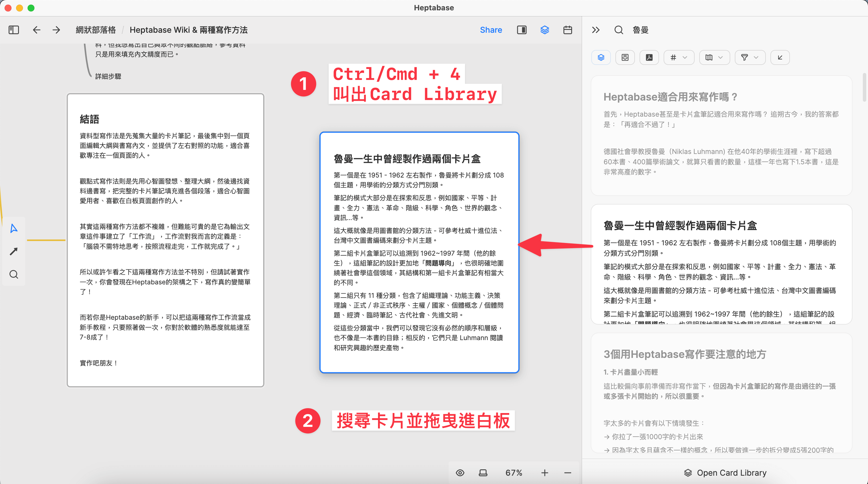The width and height of the screenshot is (868, 484).
Task: Collapse right panel with double chevron
Action: tap(596, 30)
